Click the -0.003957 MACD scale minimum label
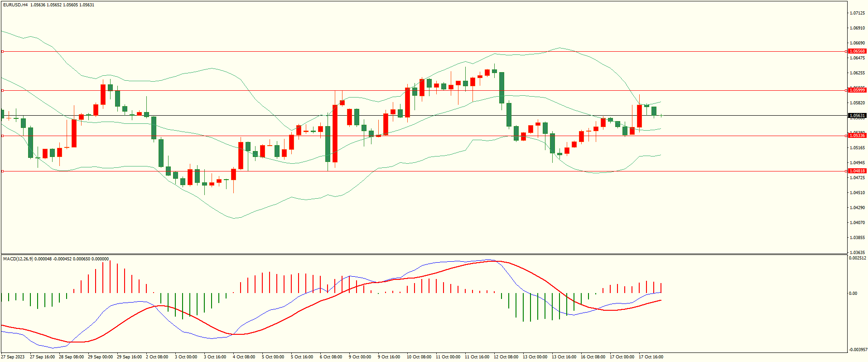 coord(857,350)
